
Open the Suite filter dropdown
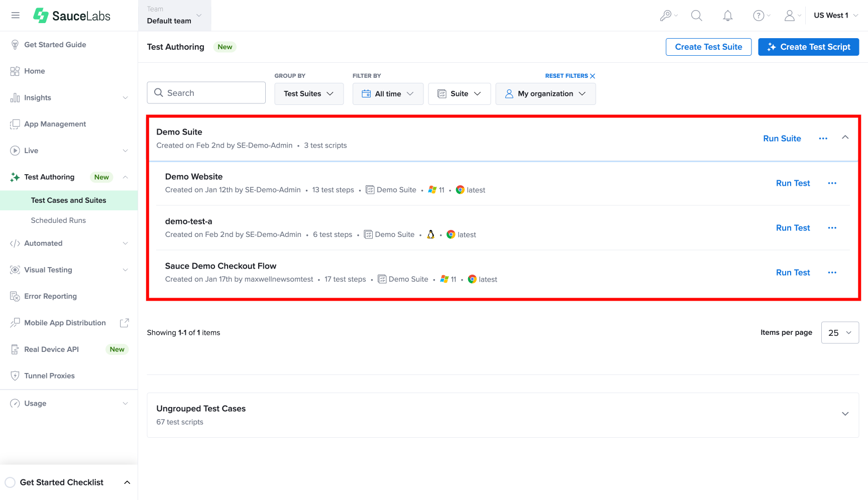point(459,94)
